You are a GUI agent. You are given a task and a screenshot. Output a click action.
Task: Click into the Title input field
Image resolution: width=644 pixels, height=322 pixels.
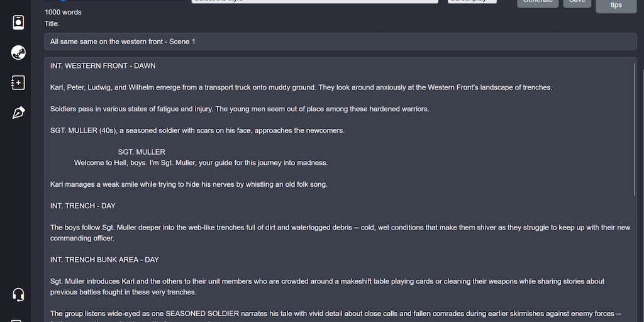[x=340, y=42]
